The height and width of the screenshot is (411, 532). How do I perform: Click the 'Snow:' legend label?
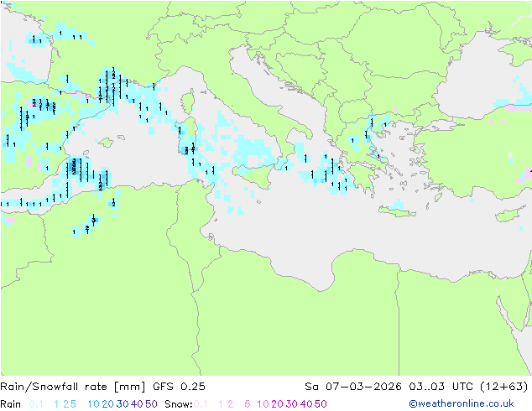tap(179, 404)
